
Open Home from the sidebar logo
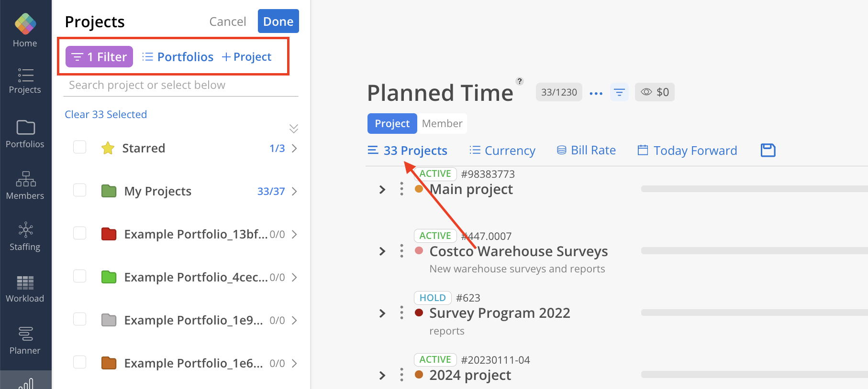(25, 24)
